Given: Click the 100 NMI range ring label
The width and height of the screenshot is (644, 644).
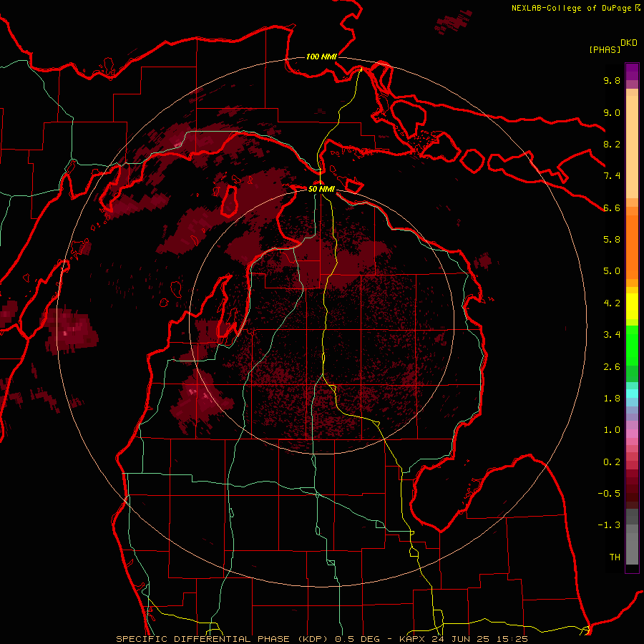Looking at the screenshot, I should point(321,57).
